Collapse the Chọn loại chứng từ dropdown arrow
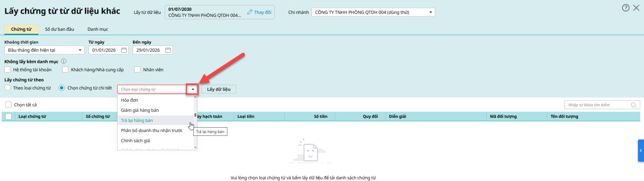 point(192,89)
